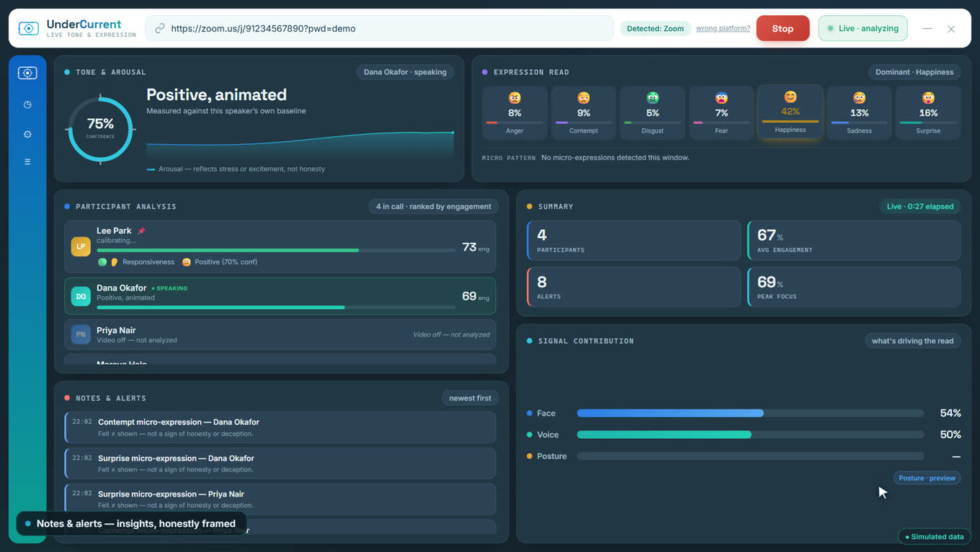Click Dana Okafor's 69 eng score

point(476,296)
